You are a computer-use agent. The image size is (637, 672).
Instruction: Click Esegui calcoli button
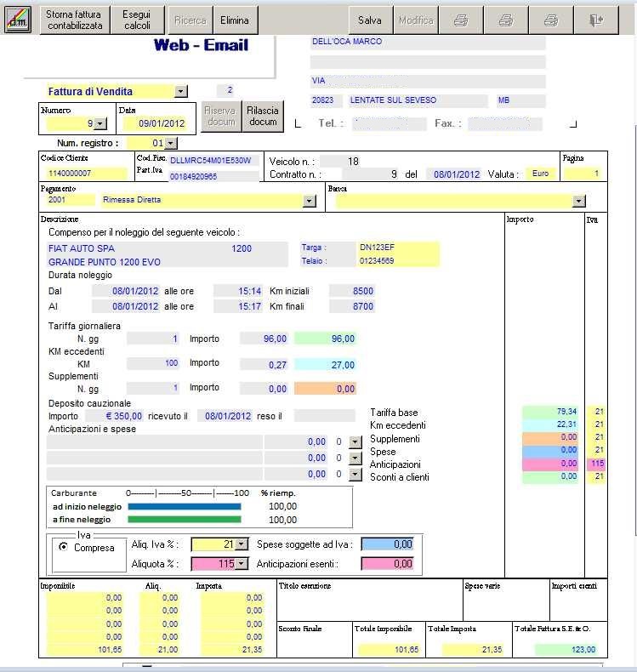(137, 20)
